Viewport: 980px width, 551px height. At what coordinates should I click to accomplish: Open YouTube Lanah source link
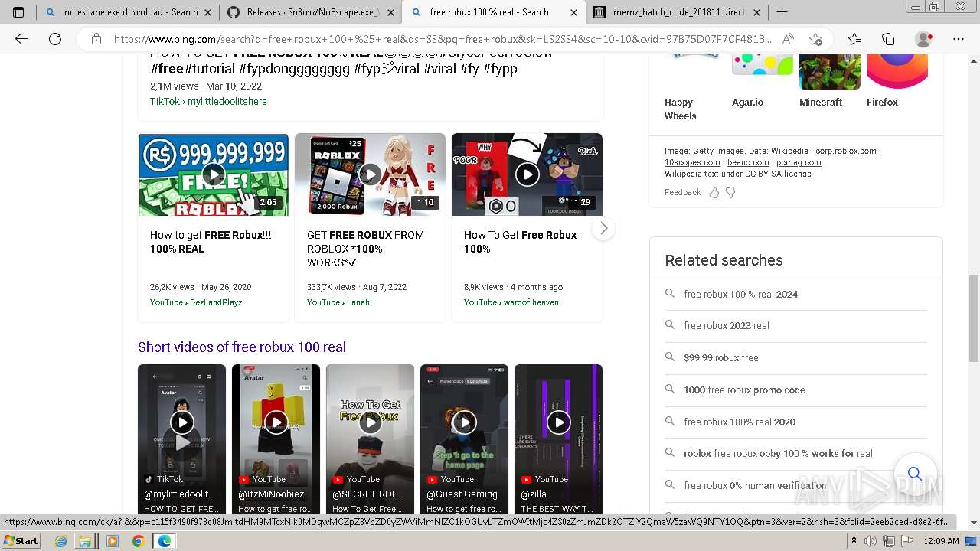point(338,302)
